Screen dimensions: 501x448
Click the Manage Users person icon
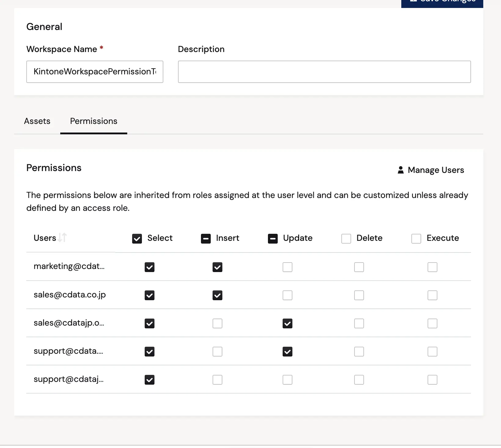pyautogui.click(x=401, y=170)
